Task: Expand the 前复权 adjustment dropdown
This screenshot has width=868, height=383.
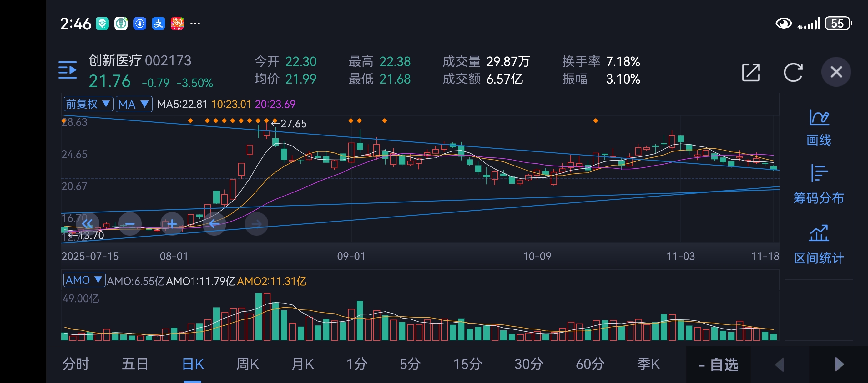Action: pos(88,104)
